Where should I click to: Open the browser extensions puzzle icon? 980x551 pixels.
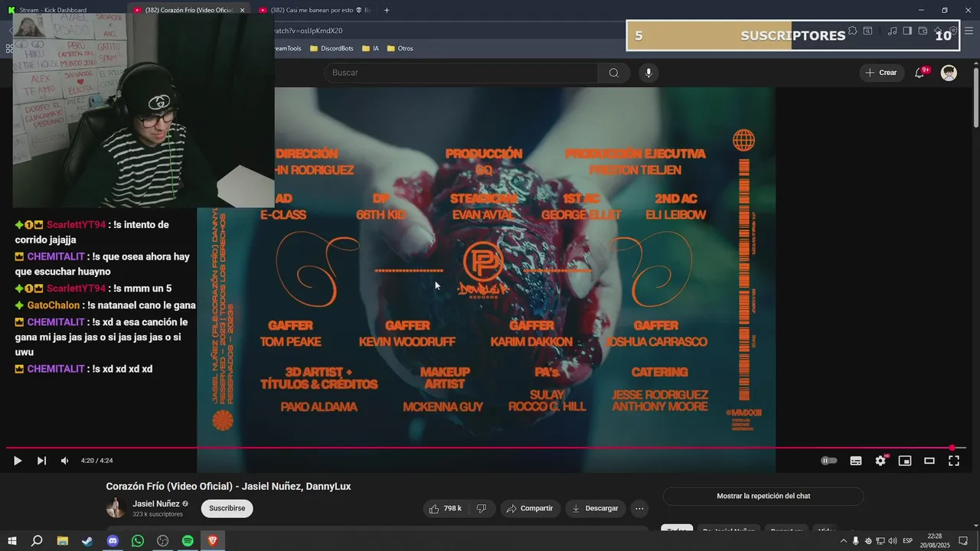852,31
